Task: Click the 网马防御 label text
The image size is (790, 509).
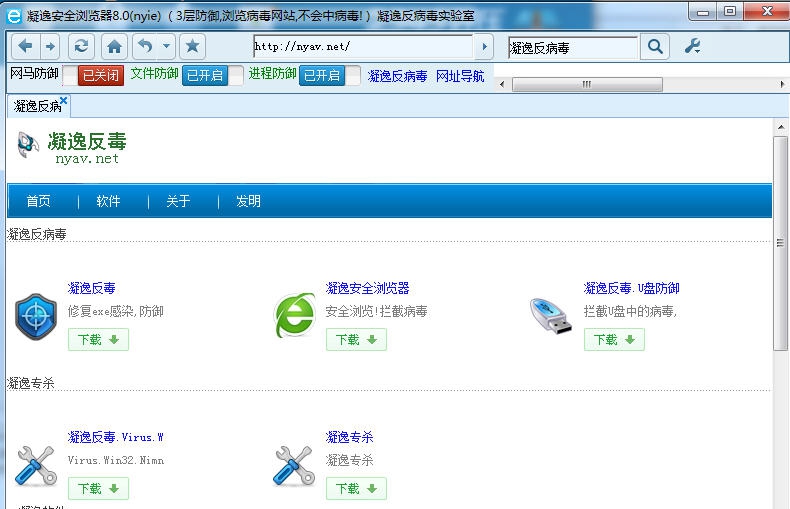Action: pyautogui.click(x=34, y=74)
